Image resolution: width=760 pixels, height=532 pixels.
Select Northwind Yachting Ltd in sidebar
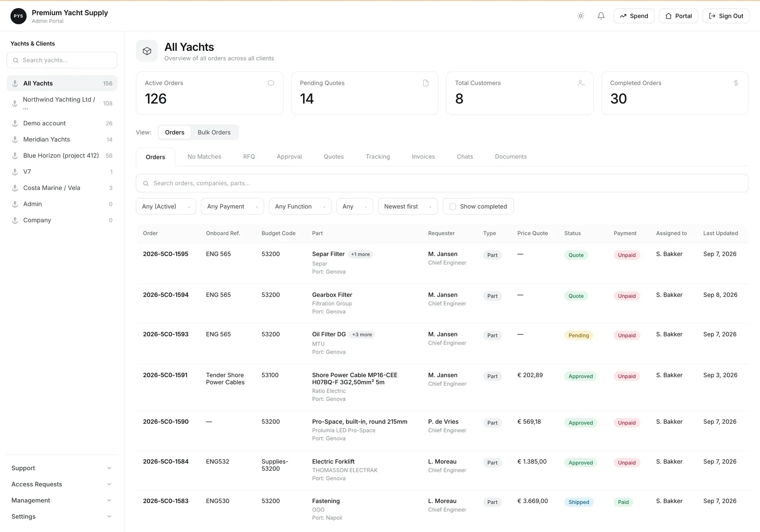click(x=62, y=103)
